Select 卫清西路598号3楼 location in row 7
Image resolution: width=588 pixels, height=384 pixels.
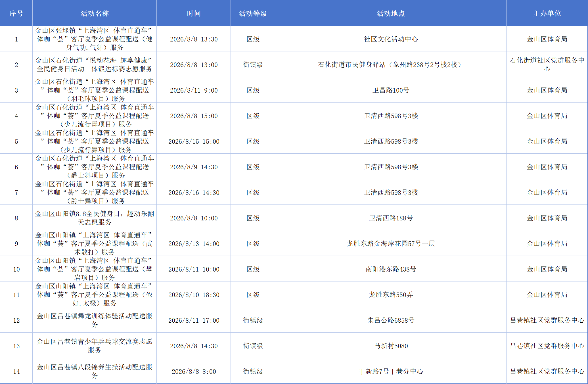[x=391, y=192]
